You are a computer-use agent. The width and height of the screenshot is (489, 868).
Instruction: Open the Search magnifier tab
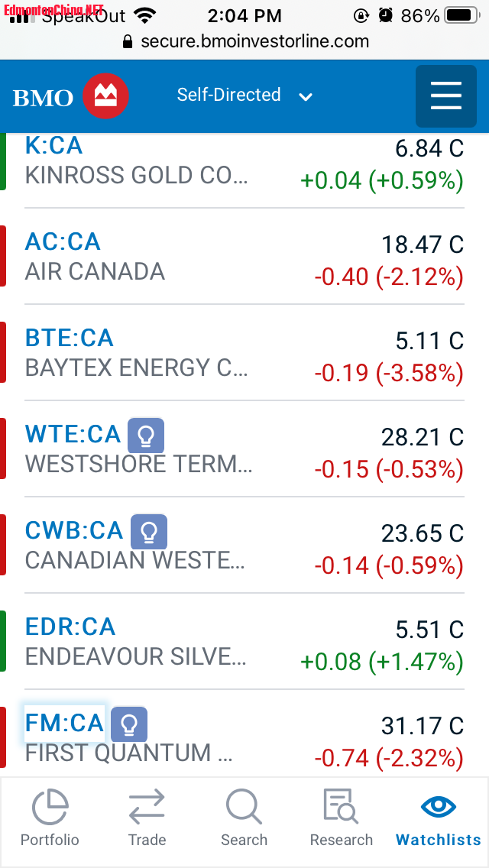pos(244,818)
